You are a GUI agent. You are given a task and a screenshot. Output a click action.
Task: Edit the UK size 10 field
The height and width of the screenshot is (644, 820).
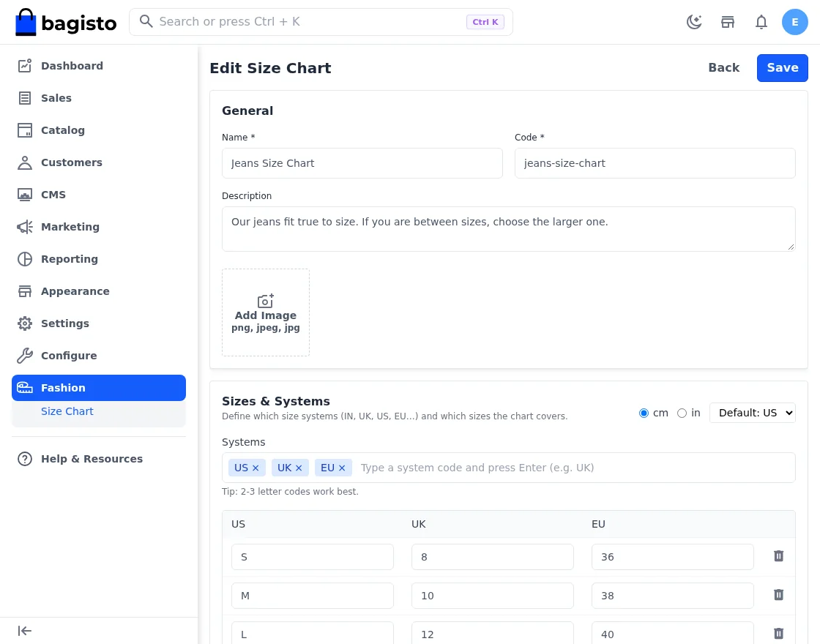point(492,596)
